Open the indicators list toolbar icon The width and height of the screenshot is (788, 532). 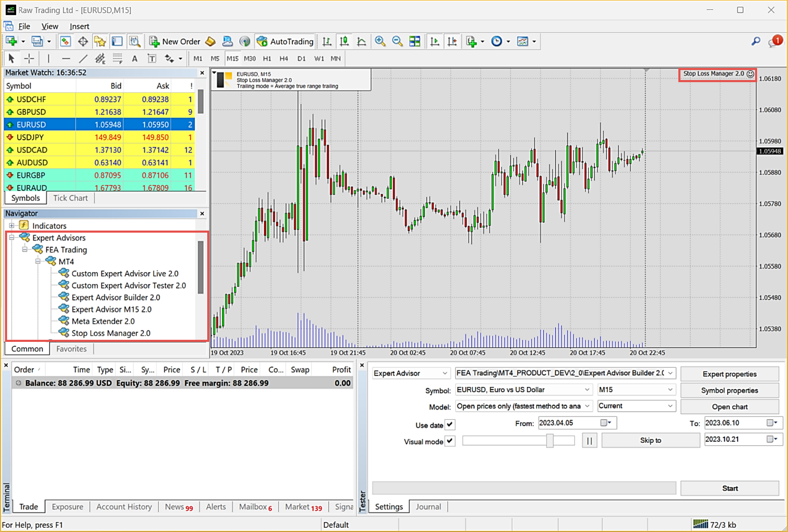point(472,41)
